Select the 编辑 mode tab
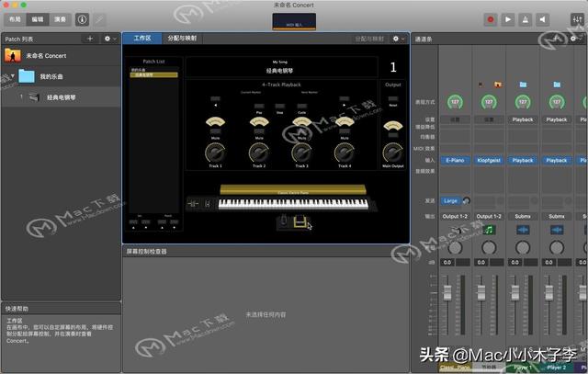Viewport: 588px width, 374px height. 38,19
